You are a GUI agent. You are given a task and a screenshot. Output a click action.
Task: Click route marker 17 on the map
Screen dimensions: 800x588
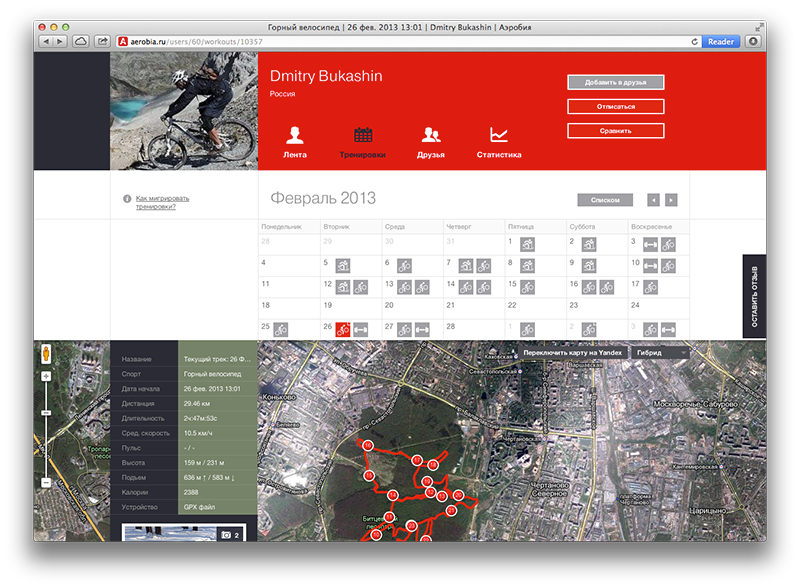417,460
